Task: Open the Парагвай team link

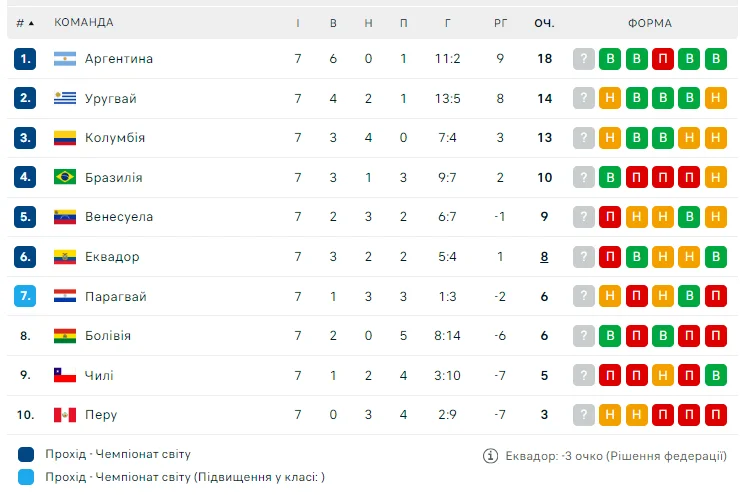Action: [x=116, y=296]
